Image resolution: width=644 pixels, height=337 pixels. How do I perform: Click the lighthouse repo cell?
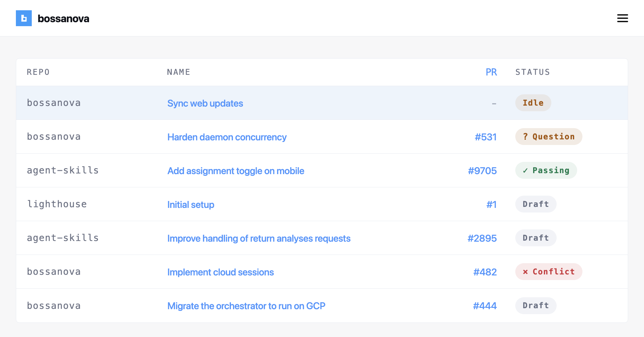(57, 204)
